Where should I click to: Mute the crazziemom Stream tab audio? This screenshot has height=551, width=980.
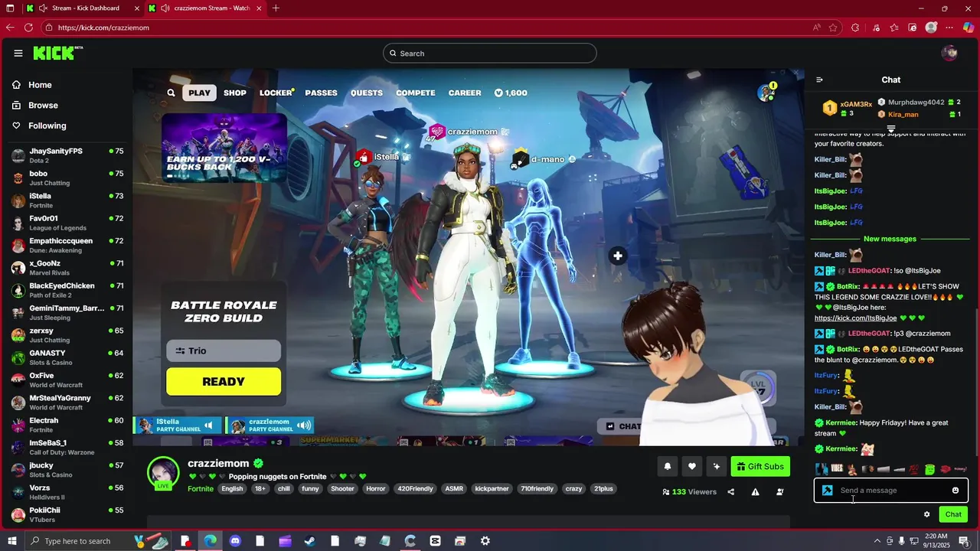(x=166, y=8)
